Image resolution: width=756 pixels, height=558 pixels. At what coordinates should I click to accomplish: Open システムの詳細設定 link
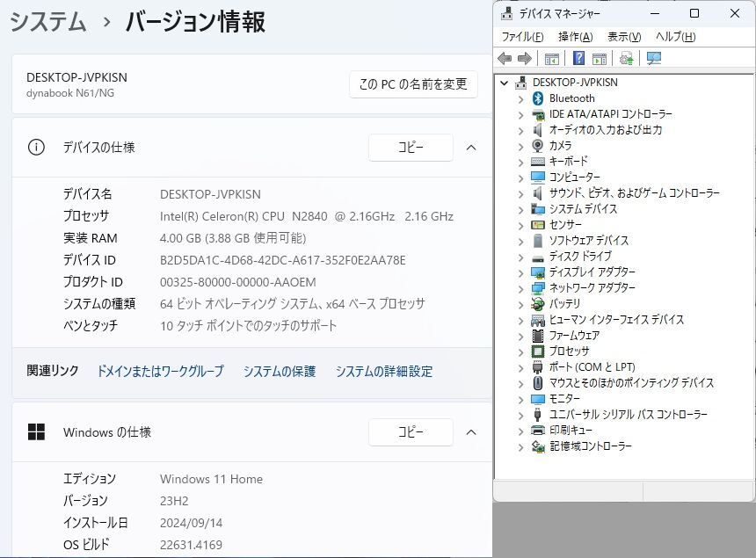coord(384,371)
